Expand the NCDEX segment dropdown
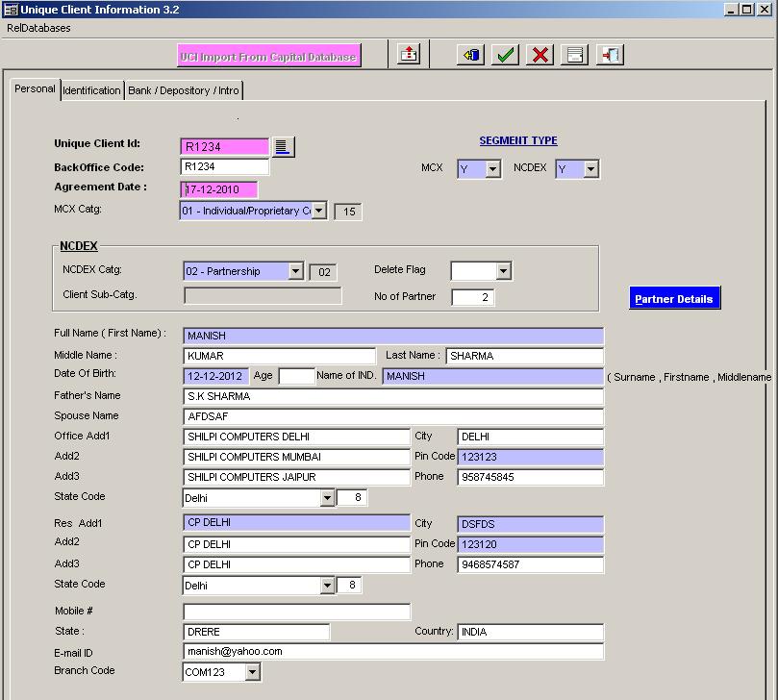The height and width of the screenshot is (700, 778). (x=590, y=169)
